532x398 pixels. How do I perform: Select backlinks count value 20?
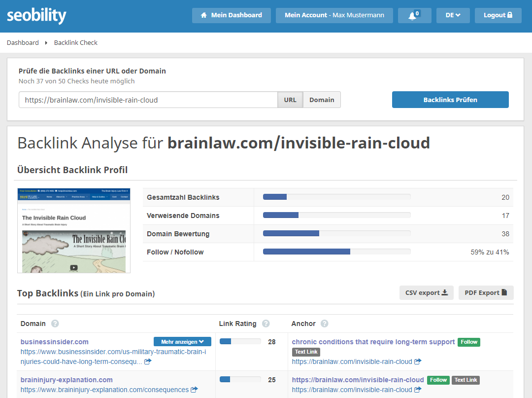(505, 197)
